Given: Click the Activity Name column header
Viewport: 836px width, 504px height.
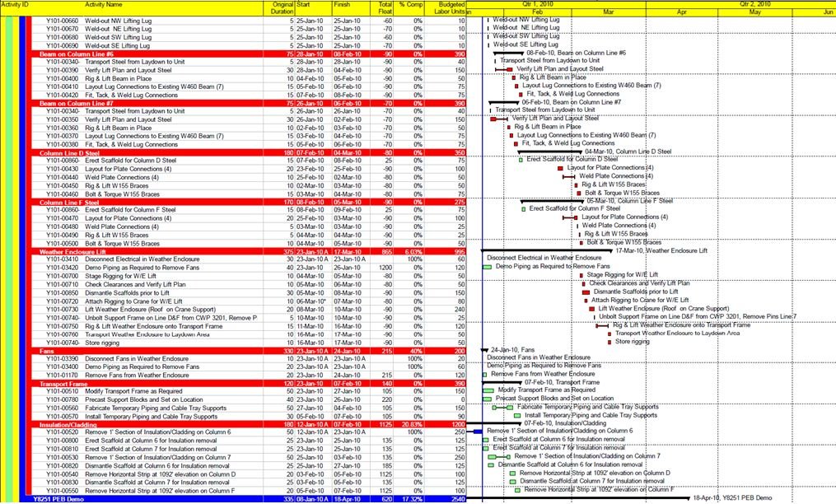Looking at the screenshot, I should (x=104, y=4).
